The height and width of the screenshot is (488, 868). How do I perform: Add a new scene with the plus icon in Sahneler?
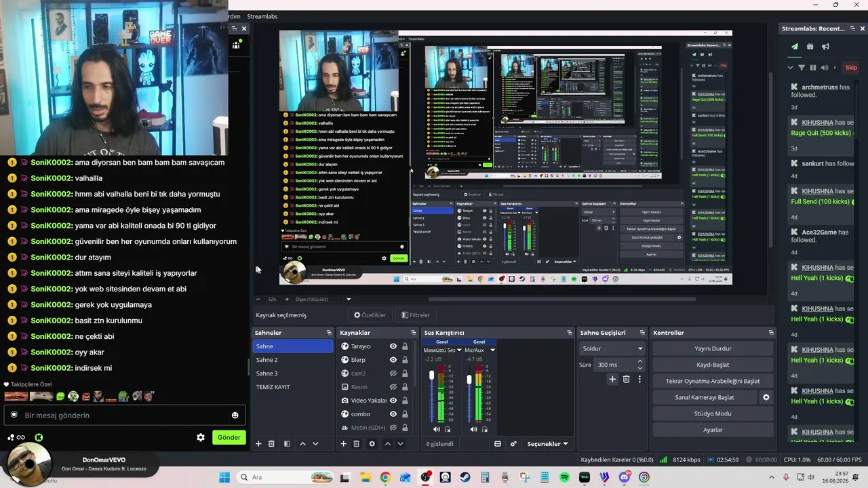pyautogui.click(x=258, y=444)
